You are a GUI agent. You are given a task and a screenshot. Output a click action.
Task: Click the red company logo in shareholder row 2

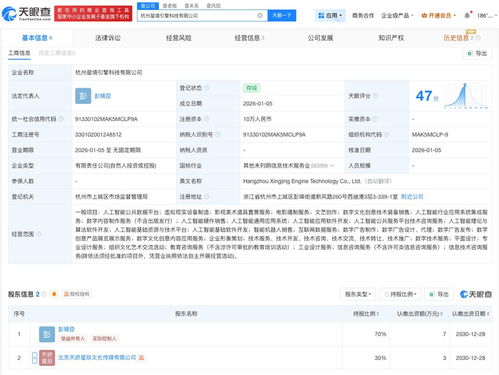[47, 358]
